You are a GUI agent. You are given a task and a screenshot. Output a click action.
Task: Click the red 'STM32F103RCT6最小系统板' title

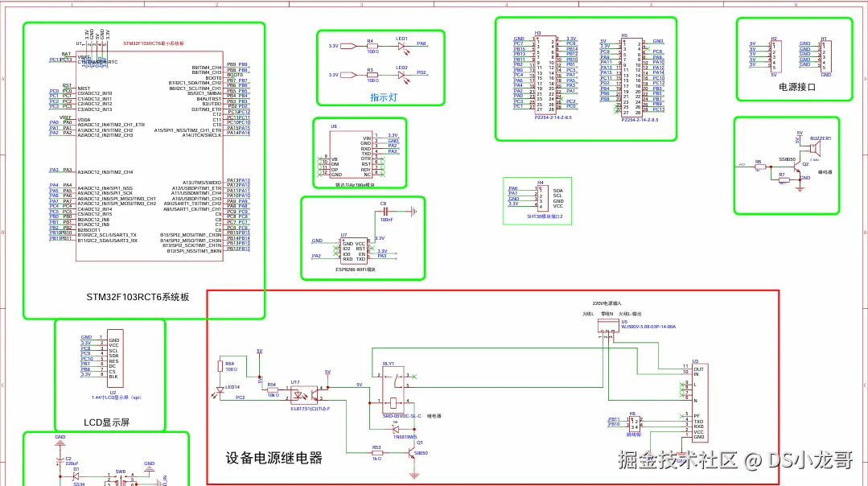[154, 43]
